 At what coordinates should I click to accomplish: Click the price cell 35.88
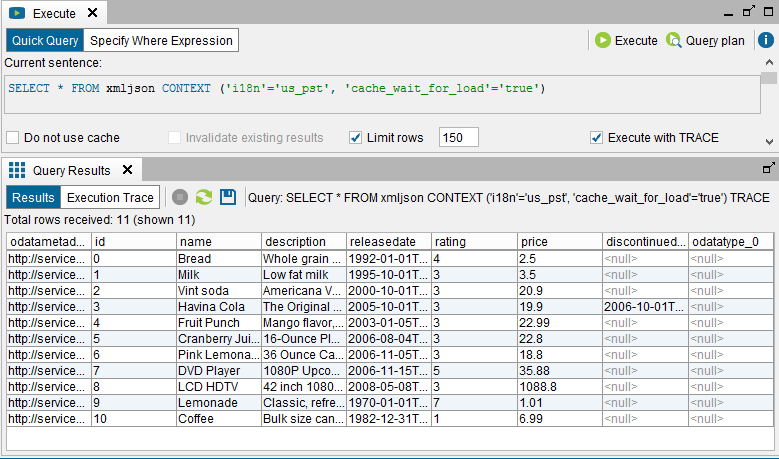coord(559,371)
